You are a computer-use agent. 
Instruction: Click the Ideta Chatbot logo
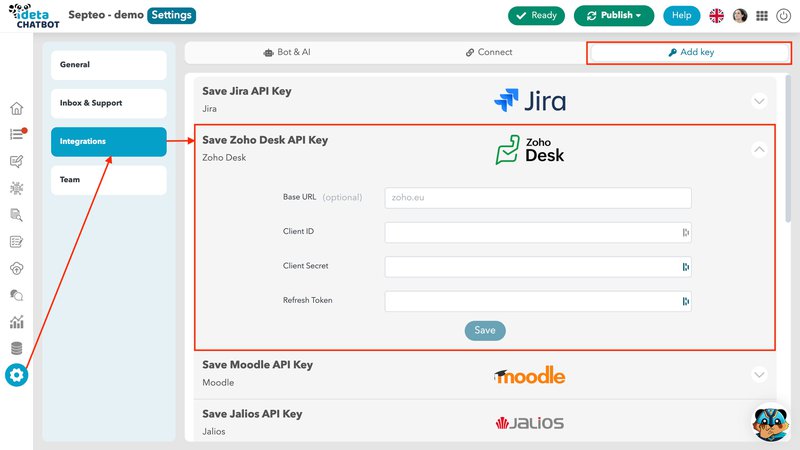point(34,15)
